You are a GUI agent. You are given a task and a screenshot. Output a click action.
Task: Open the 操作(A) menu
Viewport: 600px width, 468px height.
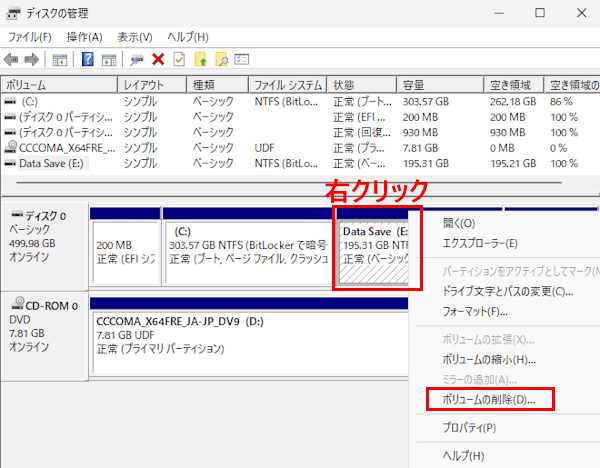click(x=85, y=37)
